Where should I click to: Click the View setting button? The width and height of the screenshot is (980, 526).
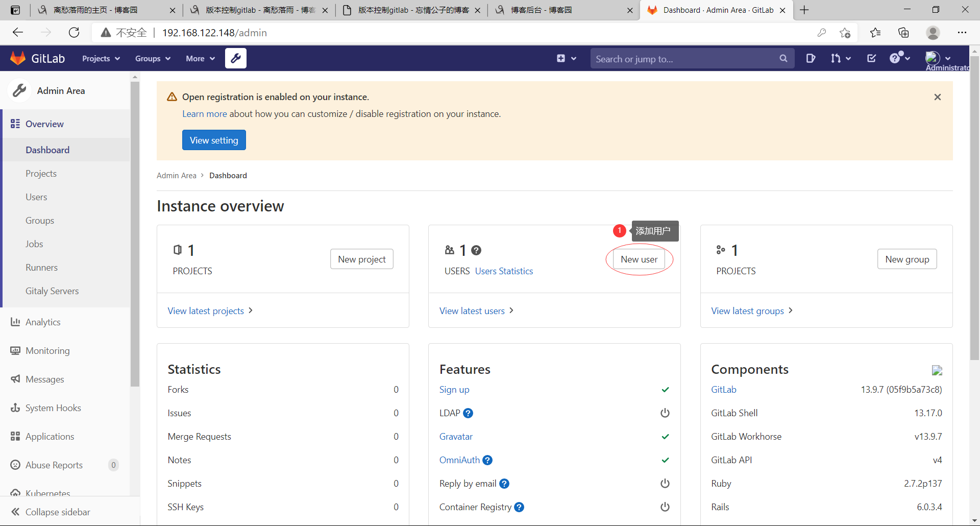coord(214,140)
